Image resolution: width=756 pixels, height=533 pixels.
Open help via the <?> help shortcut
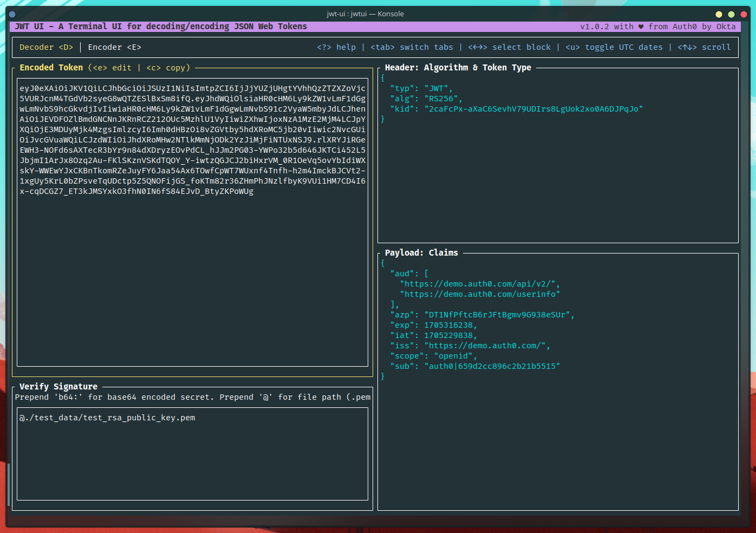click(337, 47)
